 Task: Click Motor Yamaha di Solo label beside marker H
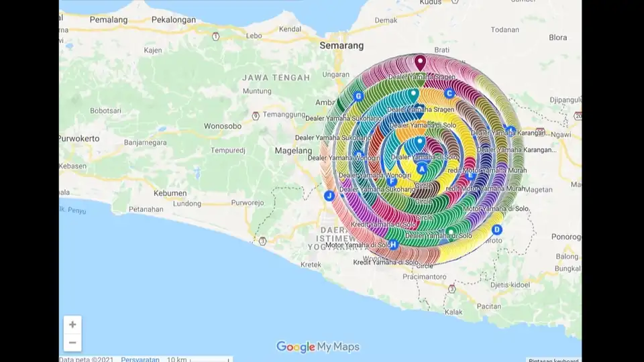356,245
